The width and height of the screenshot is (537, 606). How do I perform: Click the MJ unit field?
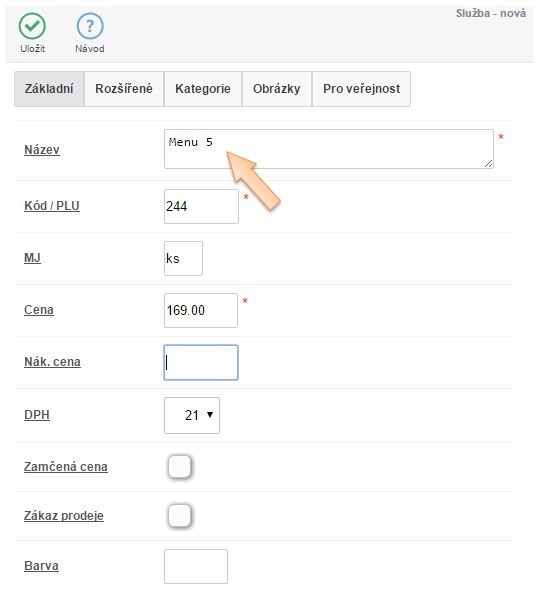(x=183, y=258)
